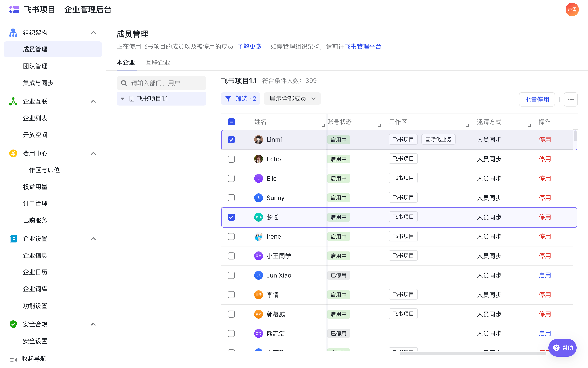Click Jun Xiao's JX avatar
The width and height of the screenshot is (588, 368).
click(258, 275)
